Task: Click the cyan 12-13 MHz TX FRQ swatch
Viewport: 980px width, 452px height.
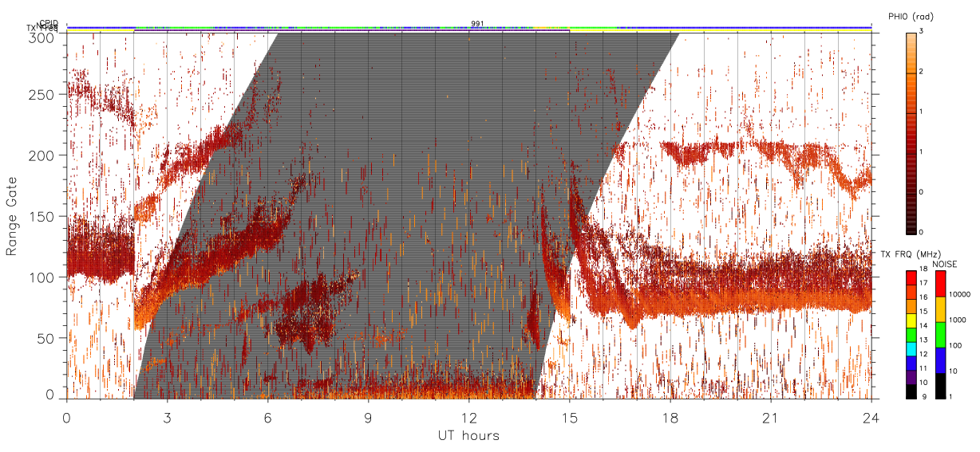Action: (x=911, y=349)
